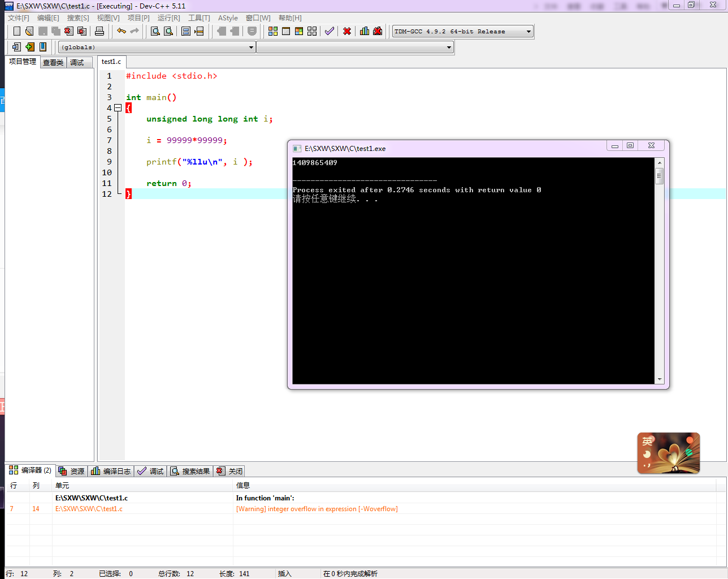
Task: Click the Print toolbar icon
Action: (99, 31)
